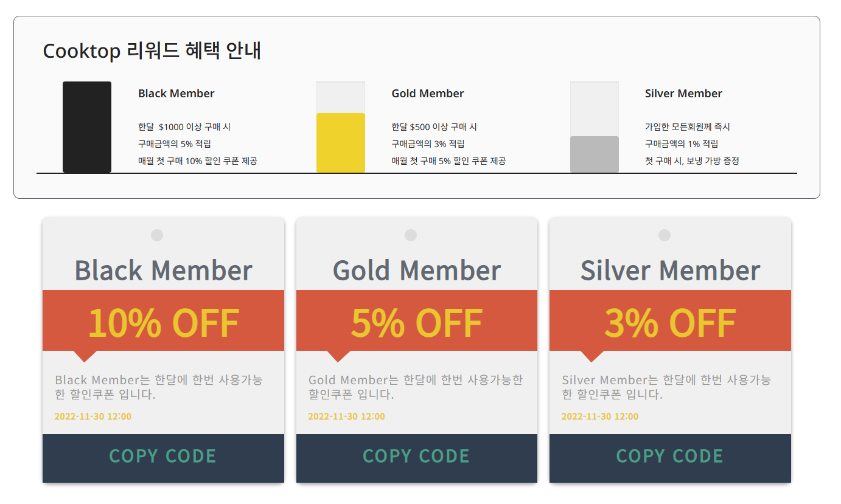Screen dimensions: 841x504
Task: Click the black progress bar graphic
Action: pyautogui.click(x=87, y=127)
